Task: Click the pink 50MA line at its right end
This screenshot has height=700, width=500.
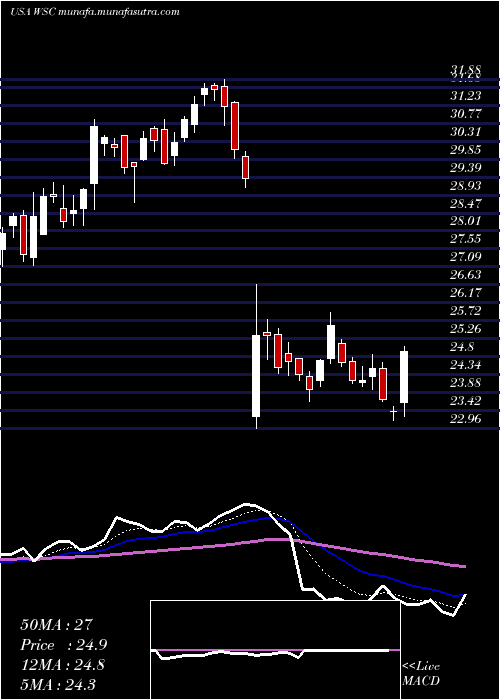Action: pyautogui.click(x=464, y=567)
